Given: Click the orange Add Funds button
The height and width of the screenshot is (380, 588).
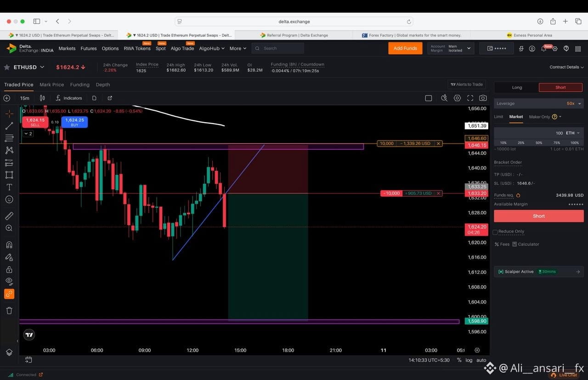Looking at the screenshot, I should click(x=405, y=48).
